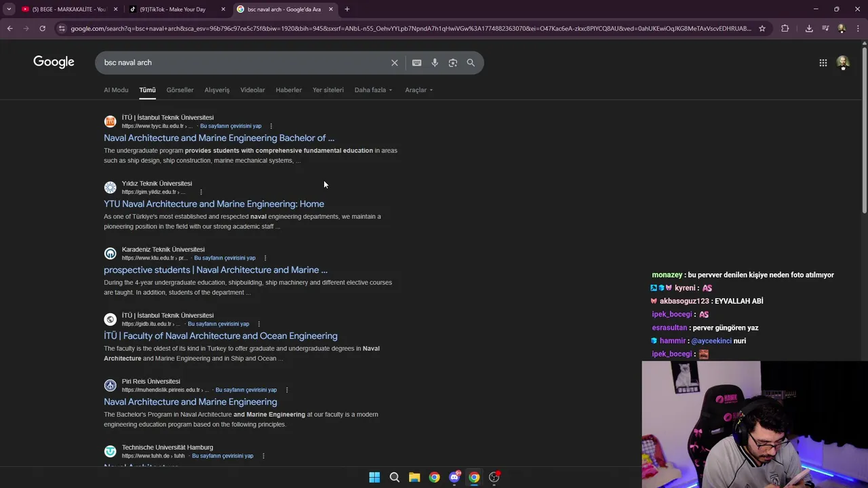Expand the Daha fazla dropdown
This screenshot has width=868, height=488.
click(x=373, y=90)
